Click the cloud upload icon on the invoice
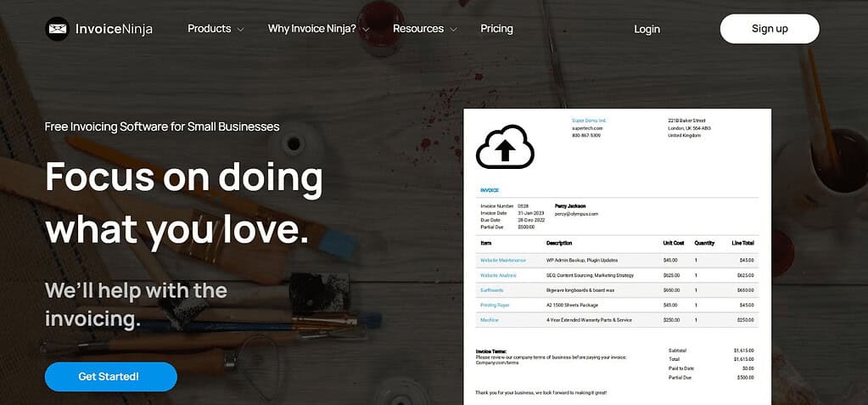 (505, 147)
